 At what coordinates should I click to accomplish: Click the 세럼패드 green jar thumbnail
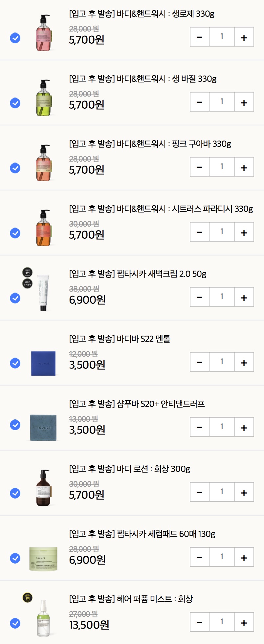pos(43,559)
